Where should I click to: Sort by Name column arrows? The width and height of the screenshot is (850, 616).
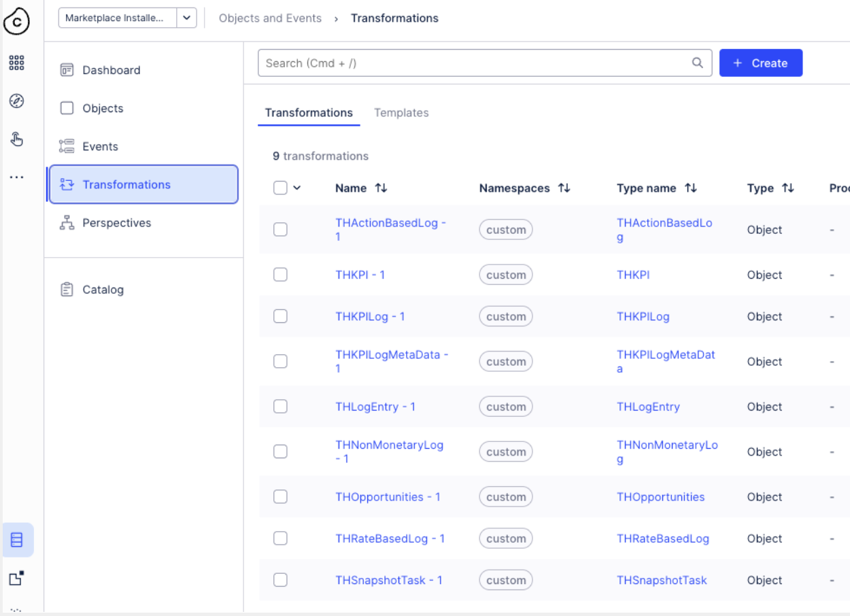pyautogui.click(x=381, y=188)
